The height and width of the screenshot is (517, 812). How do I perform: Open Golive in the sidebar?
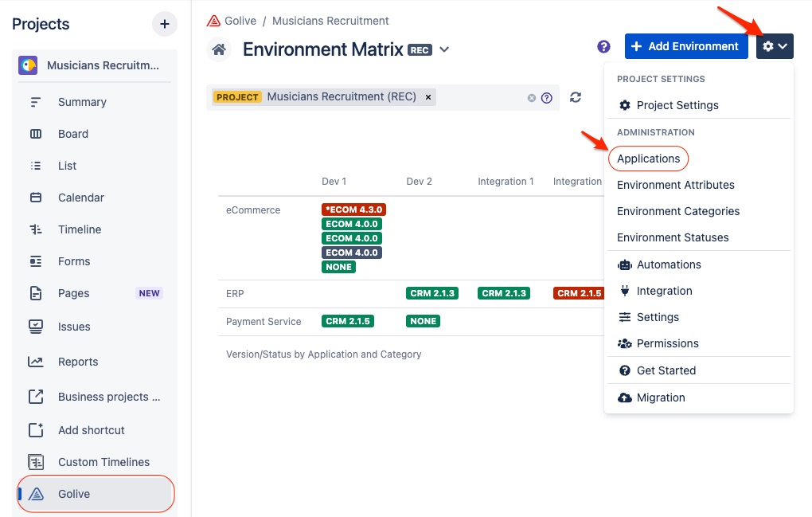tap(74, 494)
